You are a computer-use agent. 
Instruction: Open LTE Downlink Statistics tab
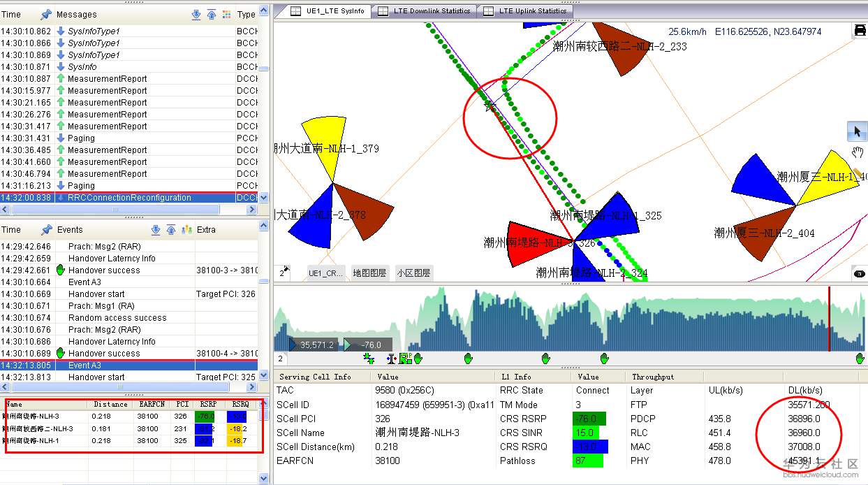tap(424, 11)
